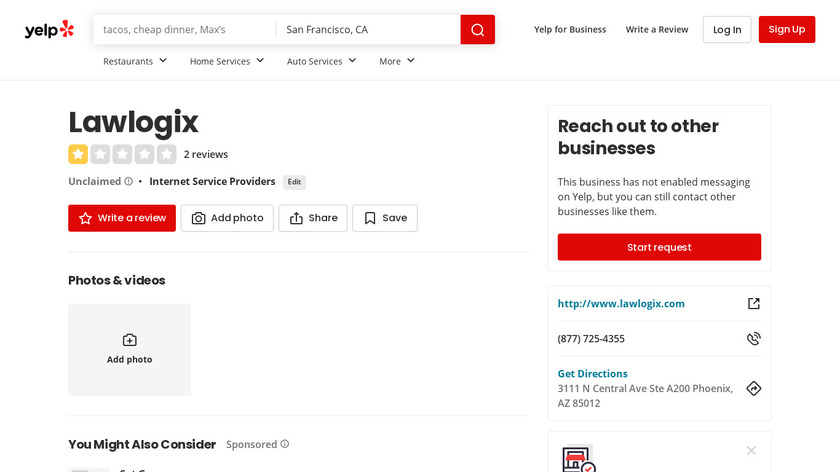Open Yelp for Business link
Viewport: 840px width, 472px height.
click(570, 29)
